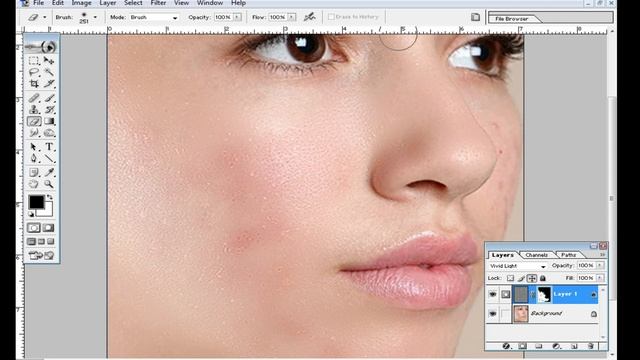
Task: Select the Crop tool
Action: pos(34,84)
